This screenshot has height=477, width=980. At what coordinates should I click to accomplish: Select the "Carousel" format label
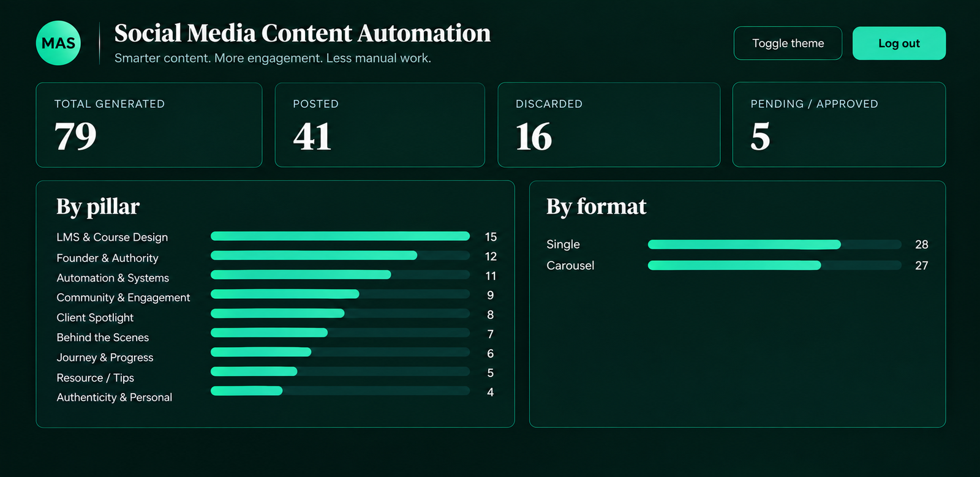pyautogui.click(x=570, y=265)
